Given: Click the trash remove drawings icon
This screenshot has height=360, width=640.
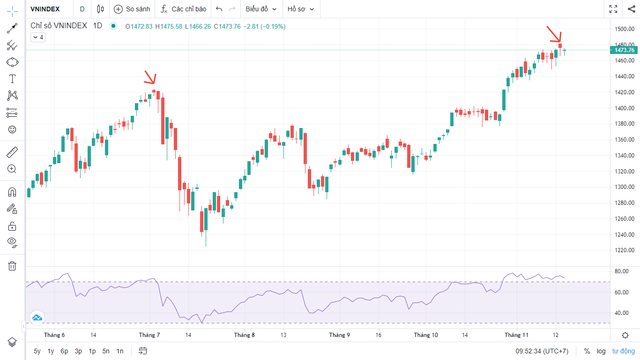Looking at the screenshot, I should [12, 266].
